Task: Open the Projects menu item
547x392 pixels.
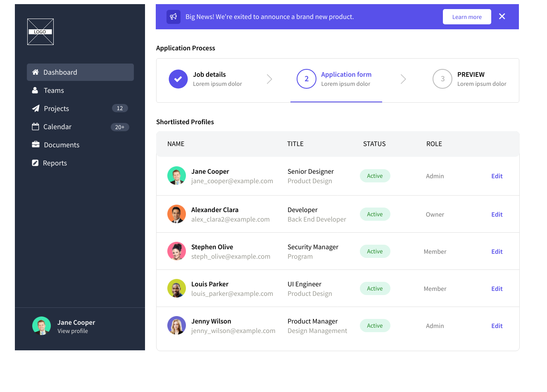Action: pos(57,109)
